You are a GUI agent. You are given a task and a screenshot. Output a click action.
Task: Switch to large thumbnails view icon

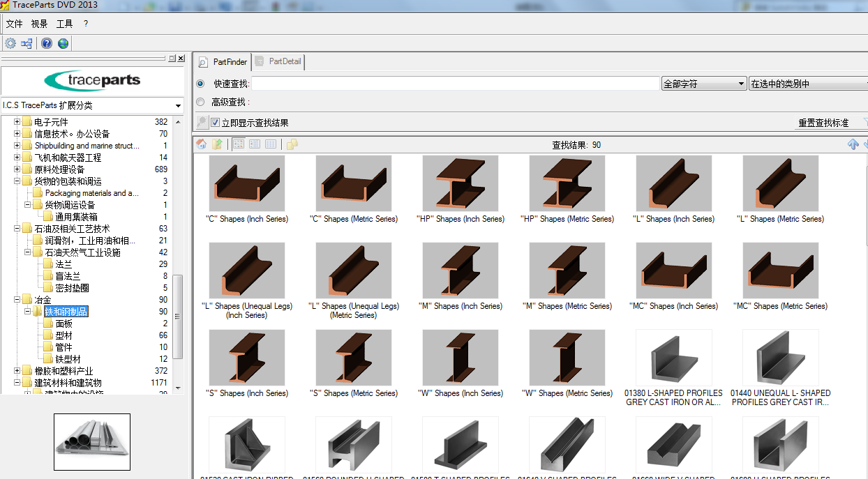[x=238, y=144]
